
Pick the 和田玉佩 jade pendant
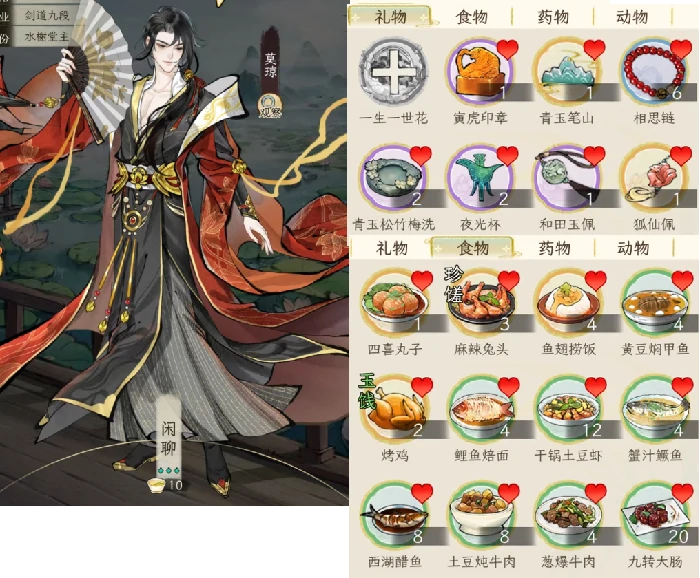(567, 178)
